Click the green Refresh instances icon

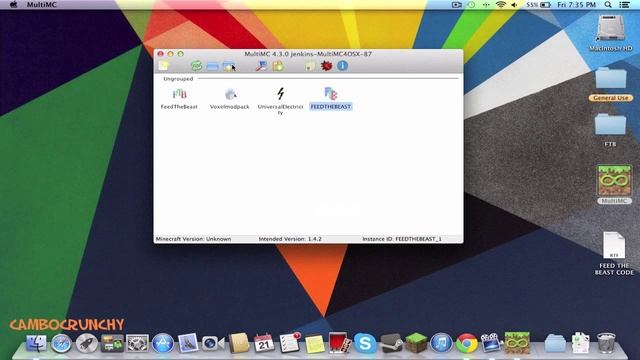tap(196, 66)
